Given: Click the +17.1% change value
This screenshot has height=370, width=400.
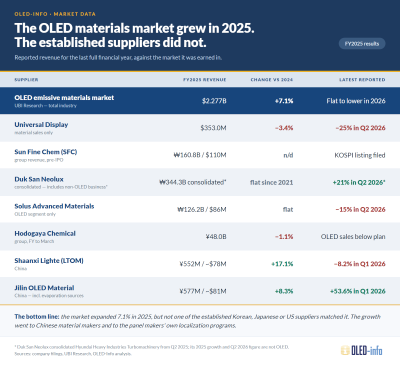Looking at the screenshot, I should 282,264.
